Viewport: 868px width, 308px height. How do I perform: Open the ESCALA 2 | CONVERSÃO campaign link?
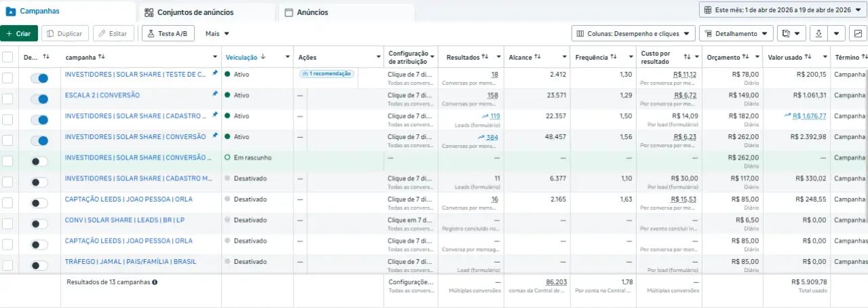(102, 95)
